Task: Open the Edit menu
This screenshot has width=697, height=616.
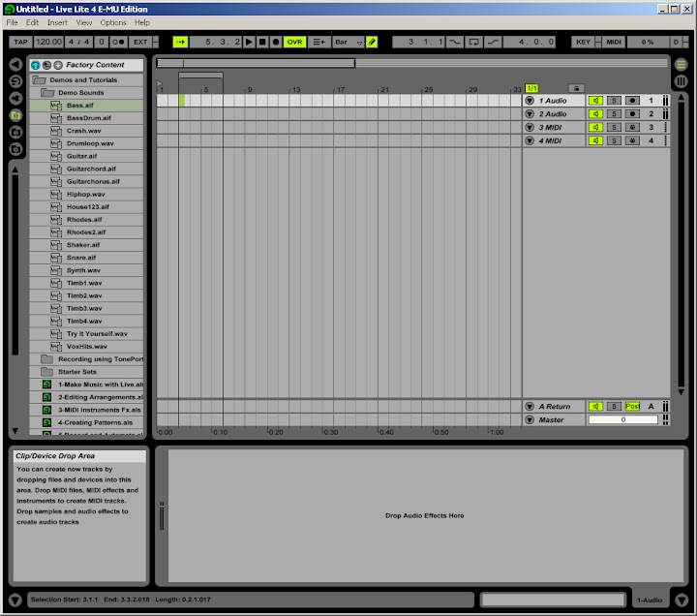Action: click(x=32, y=22)
